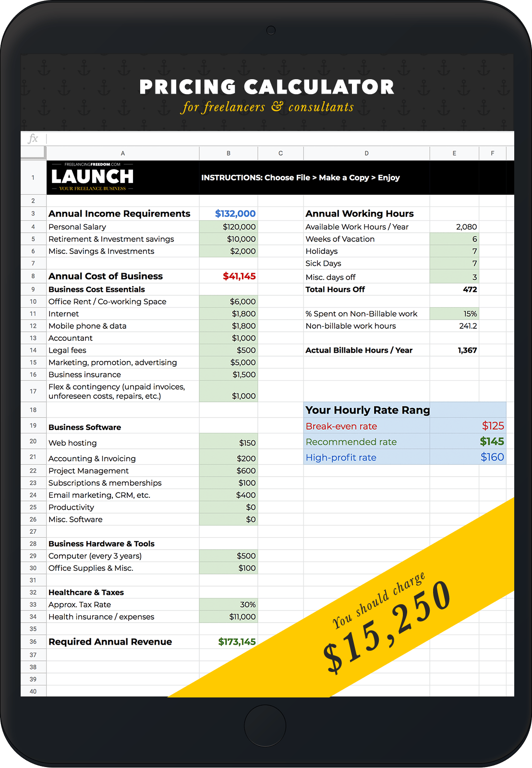Viewport: 532px width, 768px height.
Task: Edit the Misc. Savings $2,000 cell
Action: coord(229,251)
